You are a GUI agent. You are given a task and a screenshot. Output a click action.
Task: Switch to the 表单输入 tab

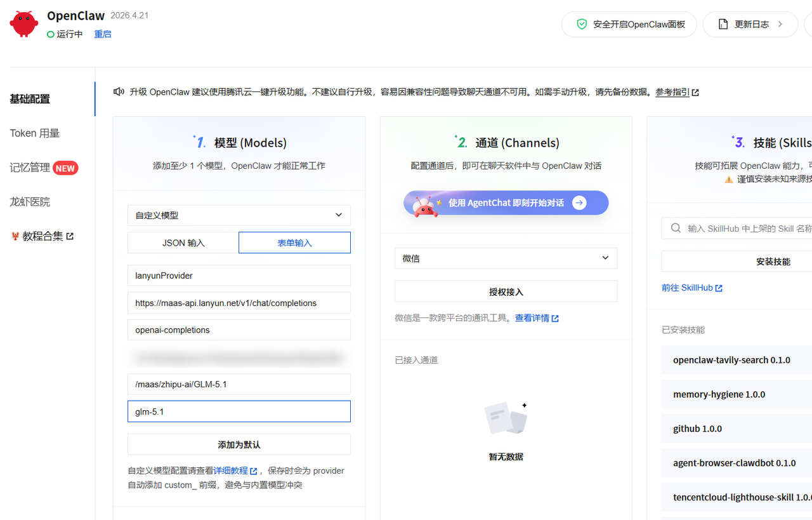click(x=294, y=243)
